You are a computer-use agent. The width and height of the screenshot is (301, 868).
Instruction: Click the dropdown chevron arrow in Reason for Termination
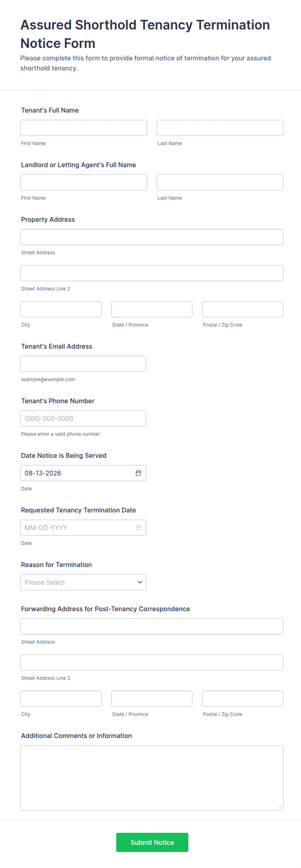140,582
